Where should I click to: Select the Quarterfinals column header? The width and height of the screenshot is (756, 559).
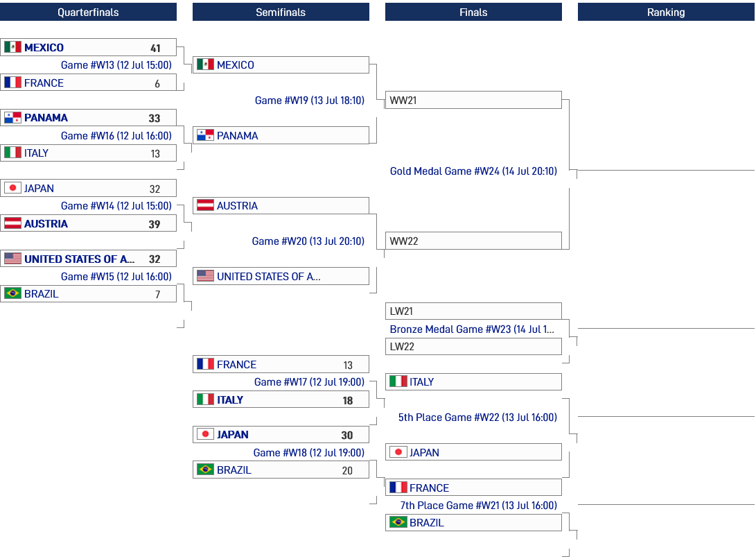(x=88, y=12)
